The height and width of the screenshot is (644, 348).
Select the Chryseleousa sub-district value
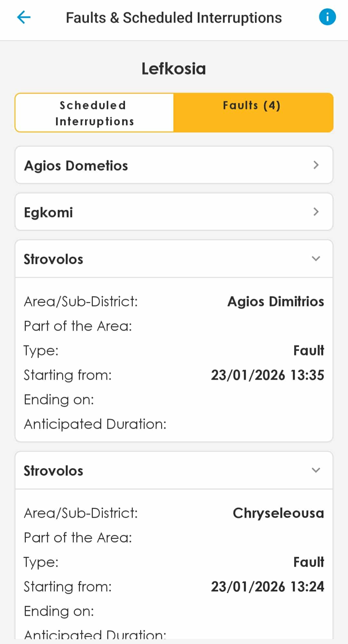coord(278,513)
